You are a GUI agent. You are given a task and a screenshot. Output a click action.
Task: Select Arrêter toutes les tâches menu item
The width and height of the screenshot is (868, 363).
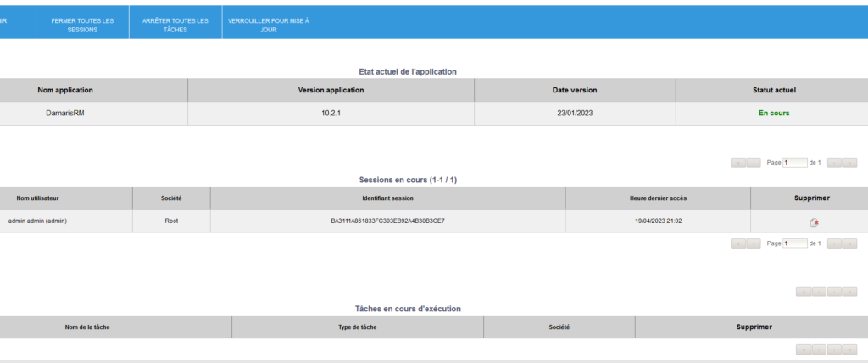pos(175,25)
